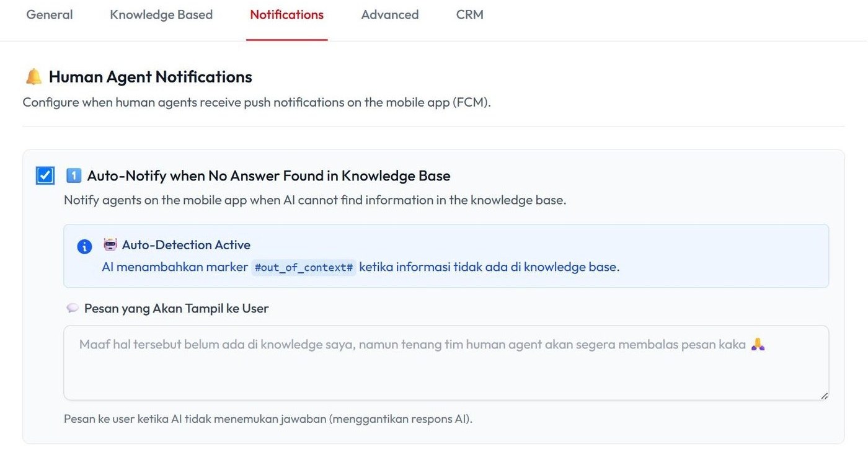Click the #out_of_context# marker code
This screenshot has width=868, height=452.
click(304, 267)
